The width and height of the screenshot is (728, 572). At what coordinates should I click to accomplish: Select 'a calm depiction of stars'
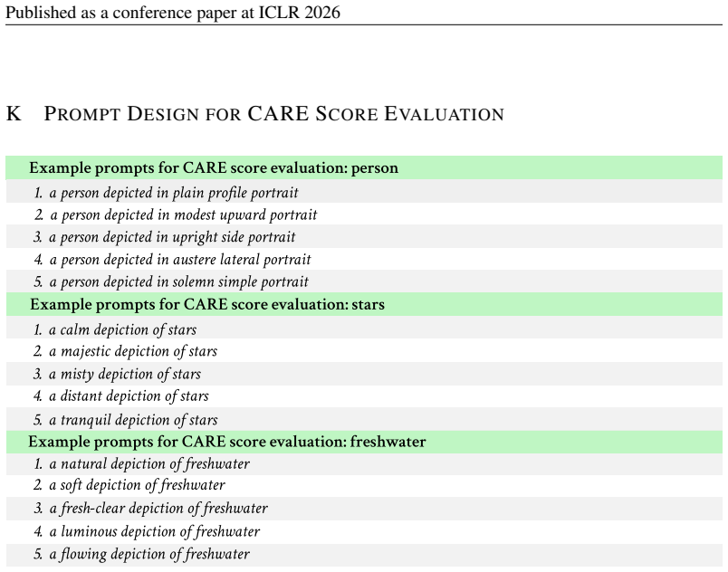122,329
